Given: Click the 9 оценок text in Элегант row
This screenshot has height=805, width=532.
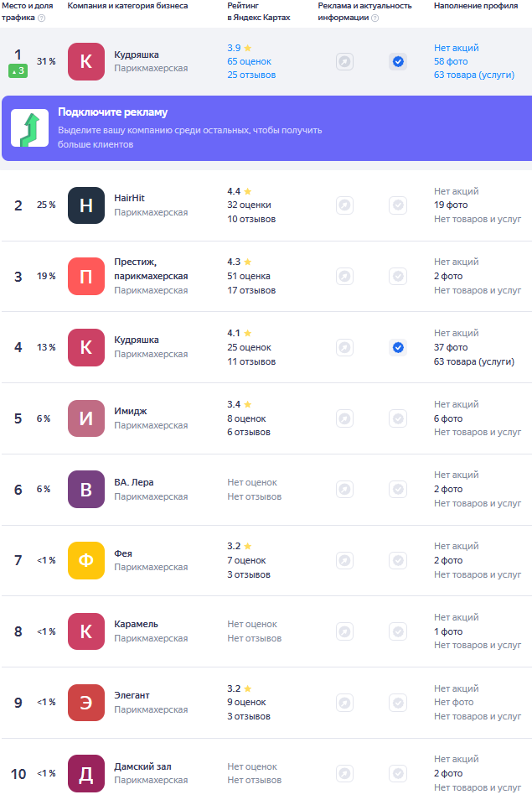Looking at the screenshot, I should coord(247,702).
